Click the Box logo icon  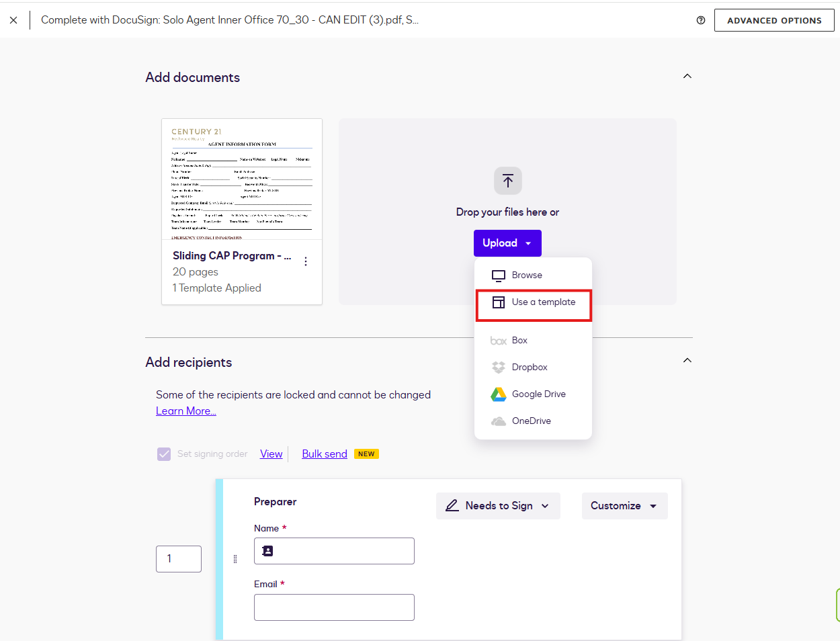pyautogui.click(x=499, y=341)
